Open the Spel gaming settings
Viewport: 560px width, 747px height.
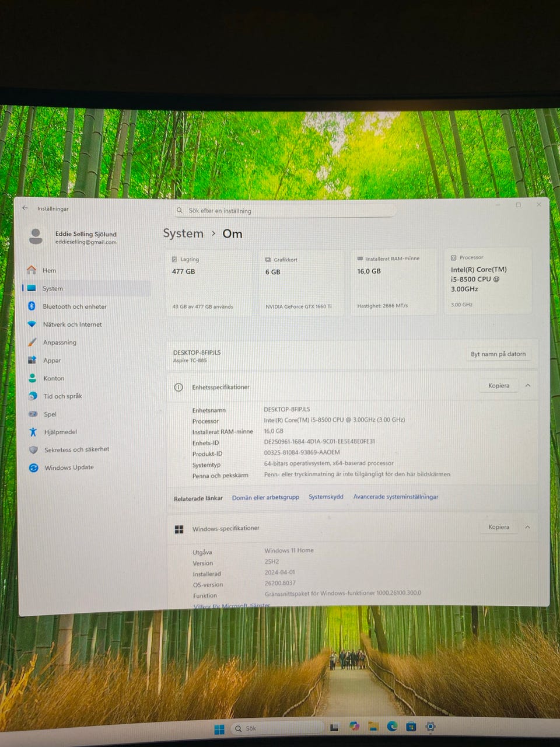pyautogui.click(x=50, y=414)
